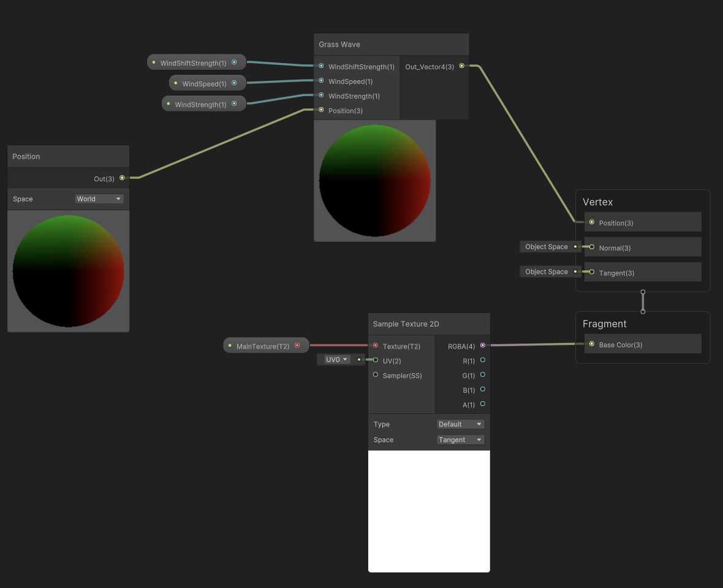
Task: Open the World space dropdown on Position node
Action: [x=99, y=198]
